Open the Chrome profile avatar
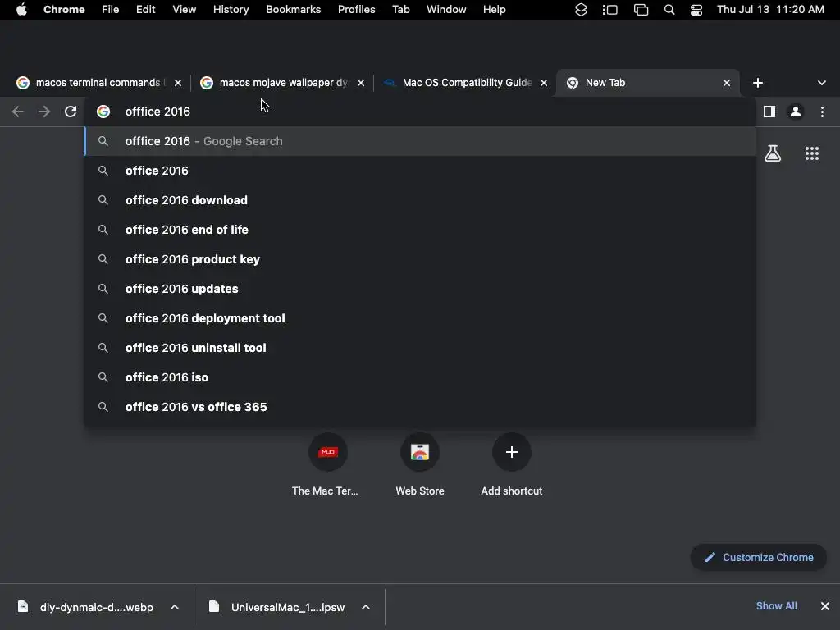The width and height of the screenshot is (840, 630). pos(796,112)
